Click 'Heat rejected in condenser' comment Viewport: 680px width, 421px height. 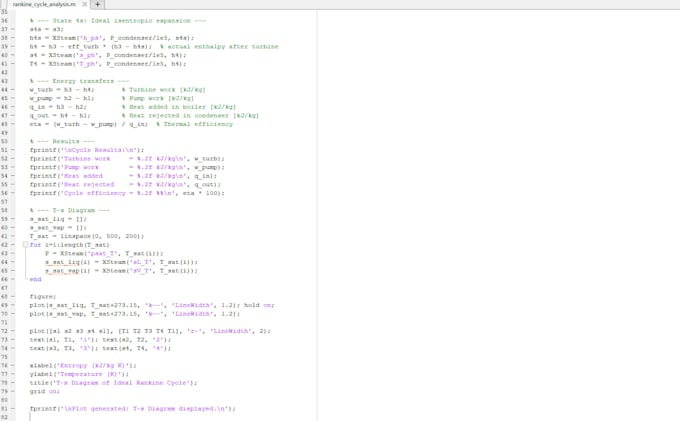coord(190,115)
